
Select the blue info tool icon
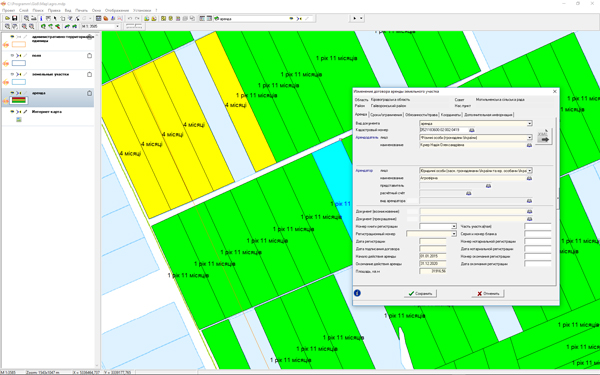[41, 18]
